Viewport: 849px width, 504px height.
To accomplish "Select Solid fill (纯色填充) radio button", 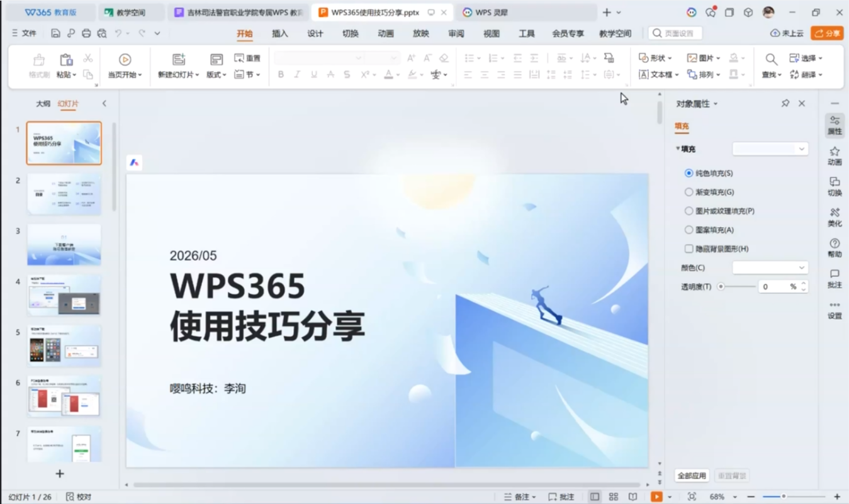I will tap(689, 173).
